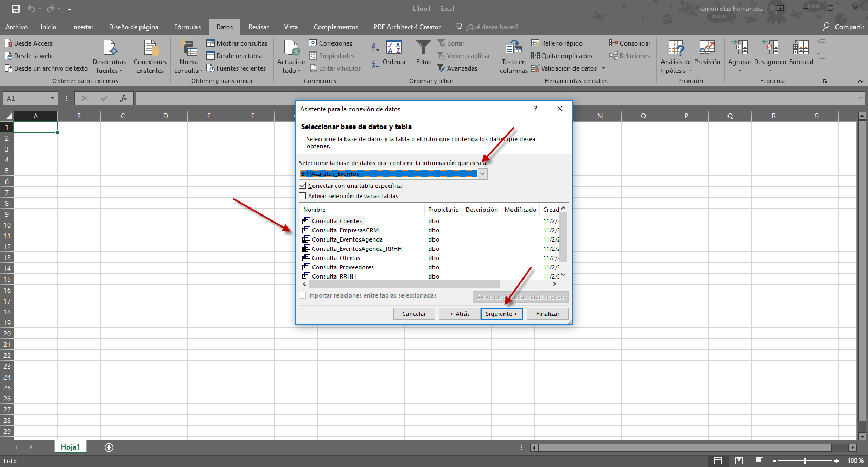Click the Desde la web icon
Viewport: 868px width, 467px height.
pos(9,56)
